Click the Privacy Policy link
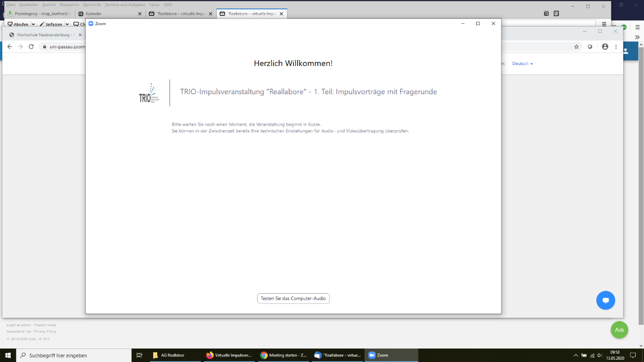644x362 pixels. click(x=46, y=331)
